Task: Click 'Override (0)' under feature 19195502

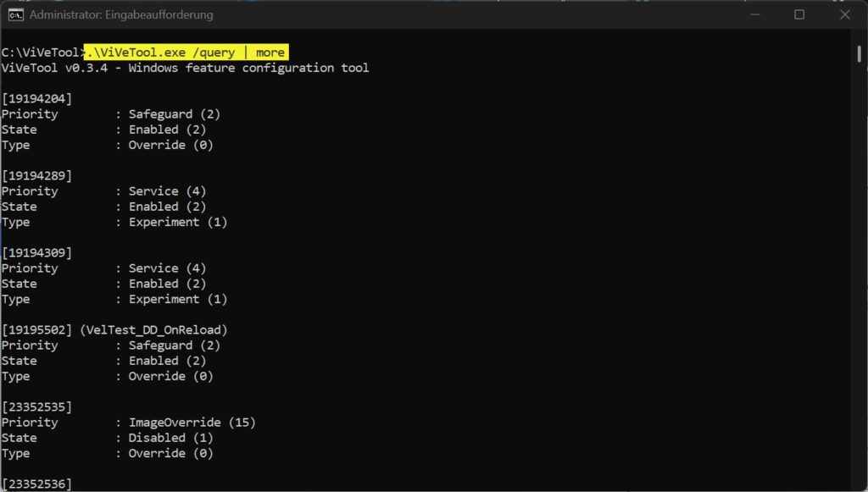Action: (x=171, y=377)
